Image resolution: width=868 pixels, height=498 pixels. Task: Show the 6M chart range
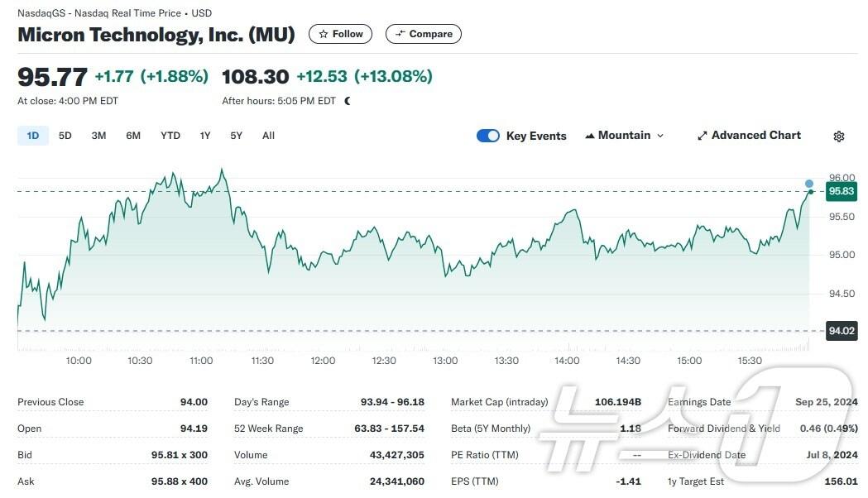[x=133, y=136]
